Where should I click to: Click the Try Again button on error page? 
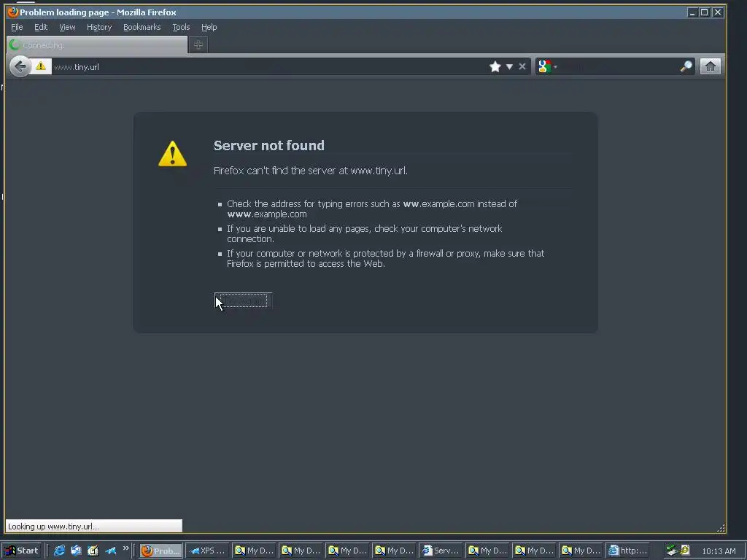244,300
